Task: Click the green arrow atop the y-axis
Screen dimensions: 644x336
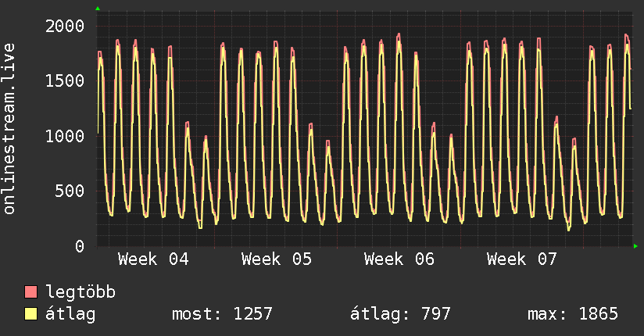Action: coord(98,9)
